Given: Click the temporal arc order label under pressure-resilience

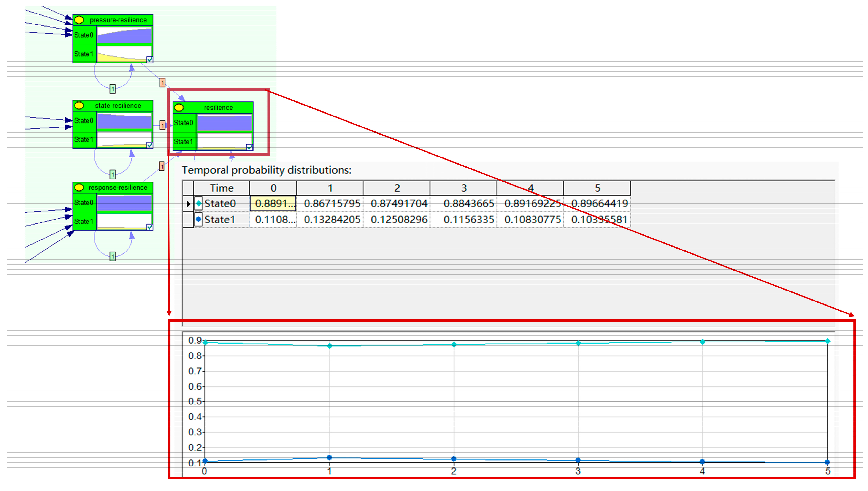Looking at the screenshot, I should (x=113, y=89).
